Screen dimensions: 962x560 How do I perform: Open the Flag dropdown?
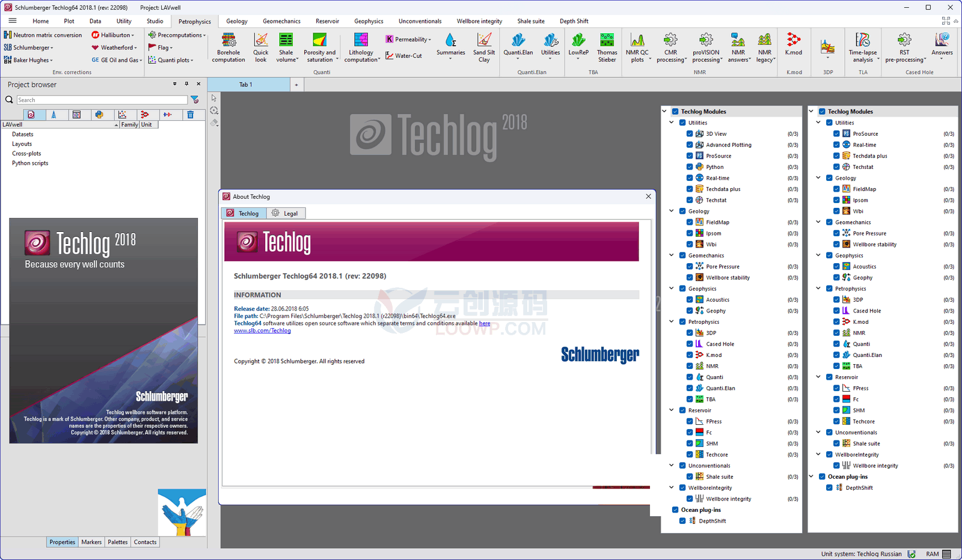coord(161,47)
